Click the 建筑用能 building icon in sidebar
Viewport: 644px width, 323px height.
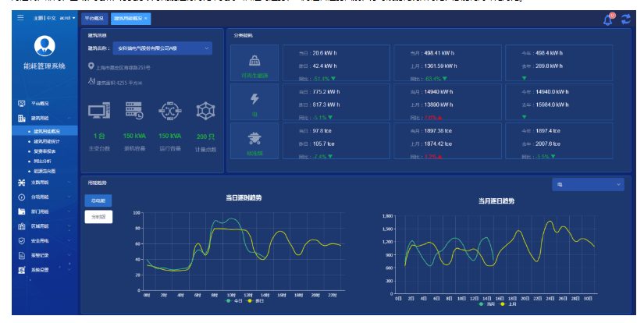(x=22, y=119)
